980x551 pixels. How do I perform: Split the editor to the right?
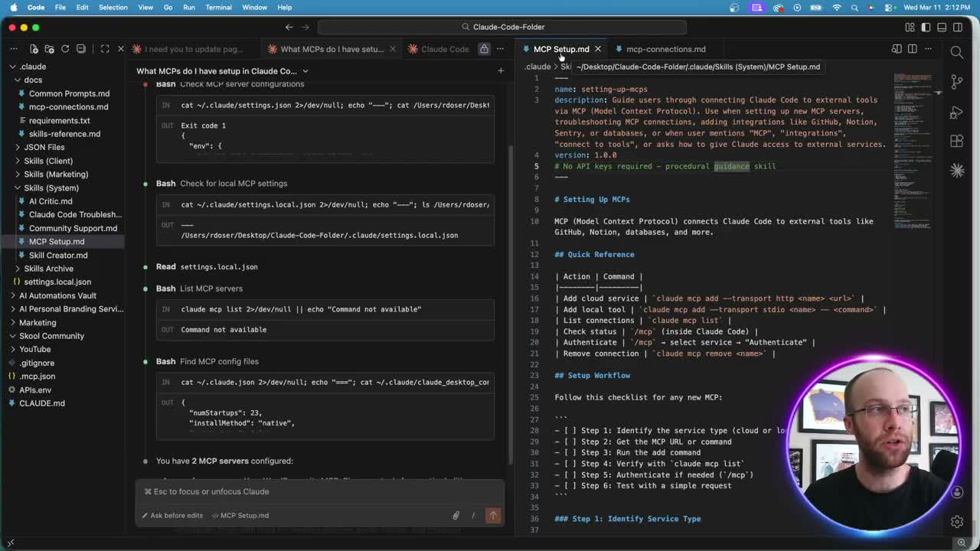click(913, 49)
